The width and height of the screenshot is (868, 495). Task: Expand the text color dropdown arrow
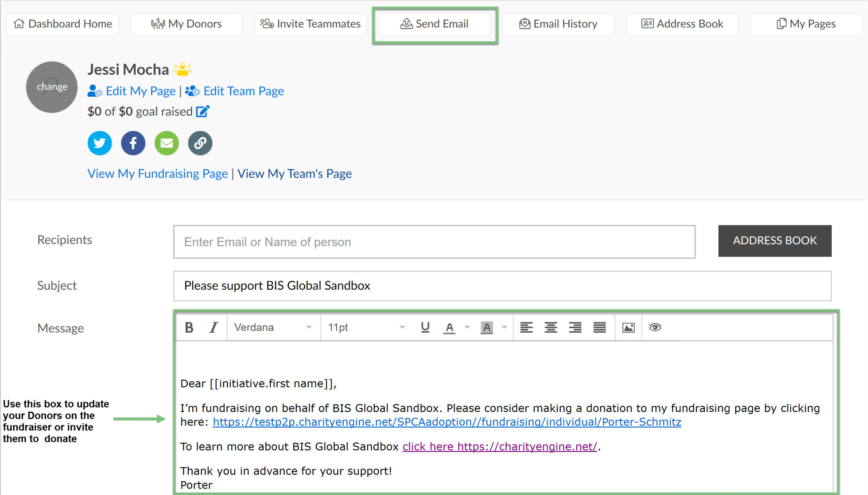point(468,328)
